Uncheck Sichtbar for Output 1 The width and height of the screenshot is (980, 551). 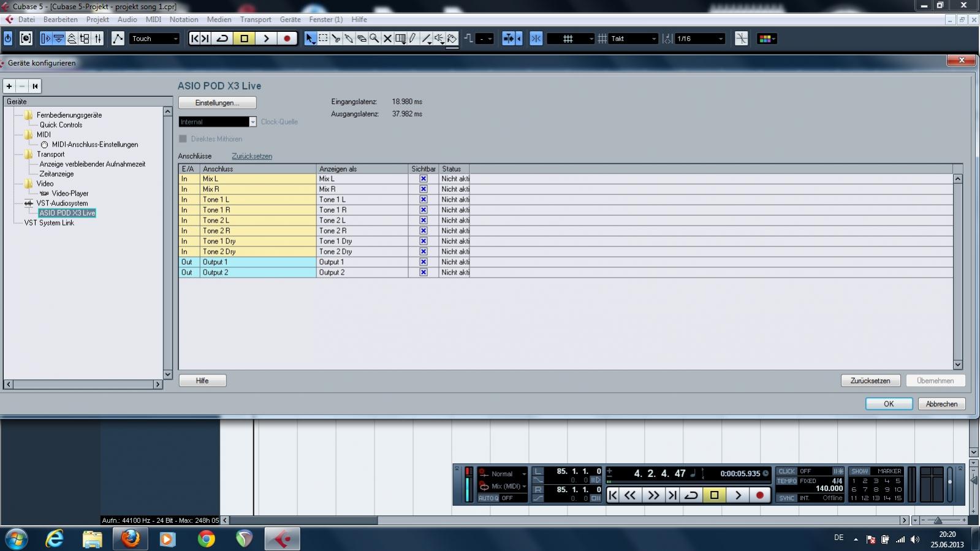[423, 262]
